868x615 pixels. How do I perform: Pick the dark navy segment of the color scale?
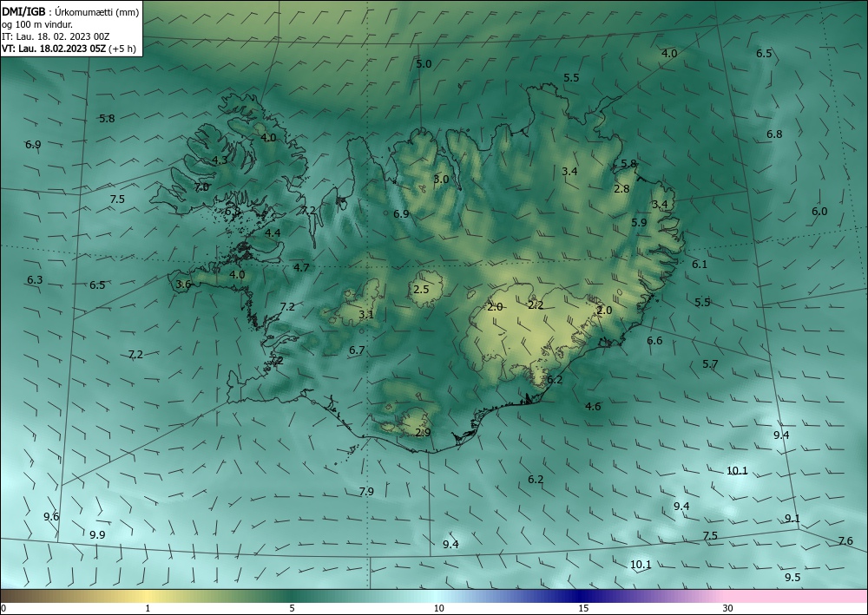[582, 596]
